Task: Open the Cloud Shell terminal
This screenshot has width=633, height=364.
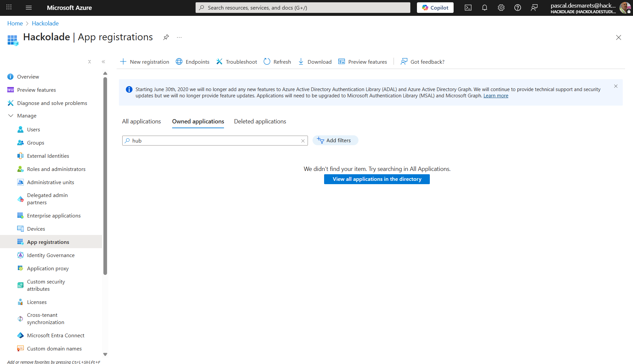Action: click(468, 8)
